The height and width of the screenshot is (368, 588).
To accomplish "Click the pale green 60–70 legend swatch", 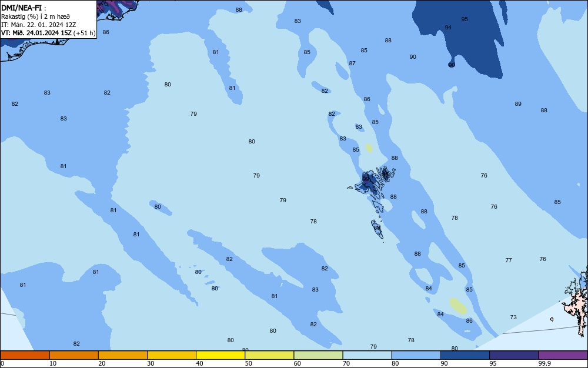I will [x=318, y=355].
